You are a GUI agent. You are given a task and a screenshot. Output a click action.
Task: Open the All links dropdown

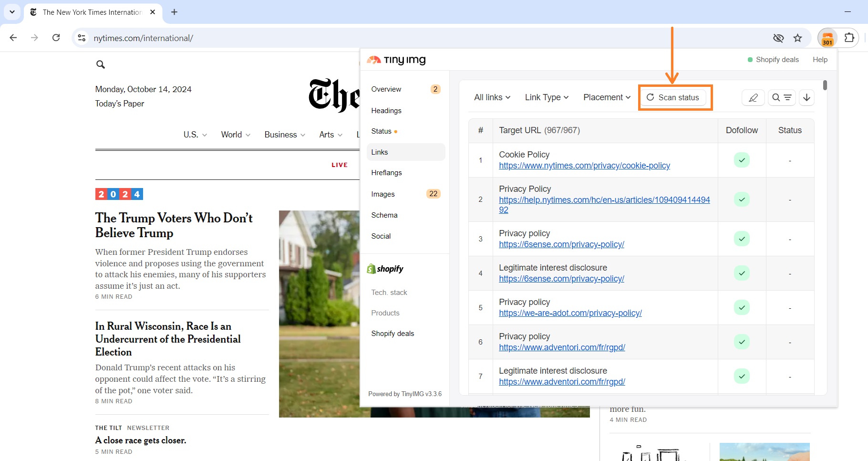tap(492, 97)
